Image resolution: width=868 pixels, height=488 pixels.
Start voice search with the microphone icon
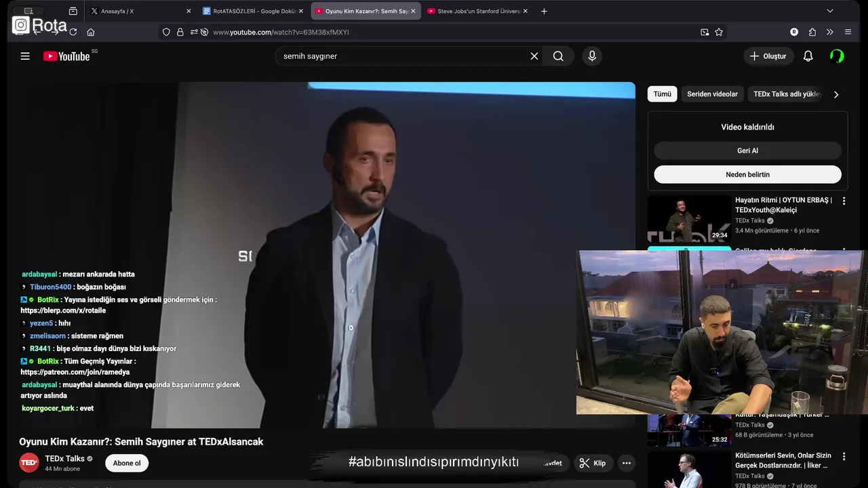(x=592, y=56)
